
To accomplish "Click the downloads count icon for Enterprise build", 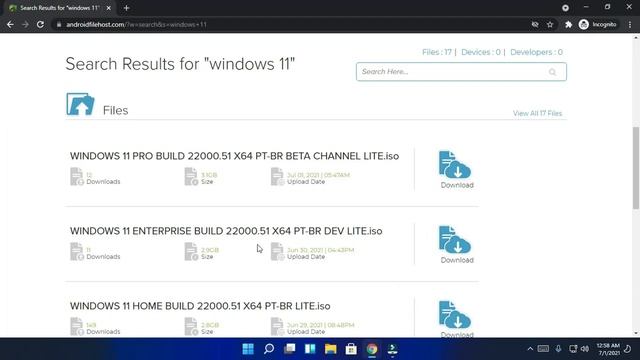I will coord(77,251).
